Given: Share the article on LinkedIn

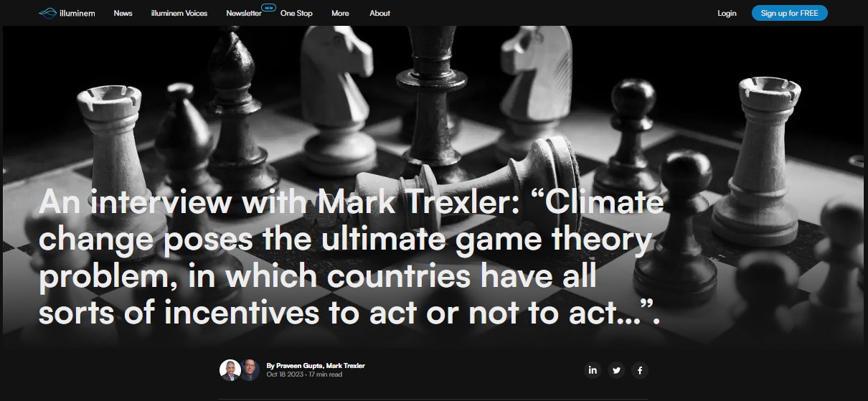Looking at the screenshot, I should coord(593,370).
